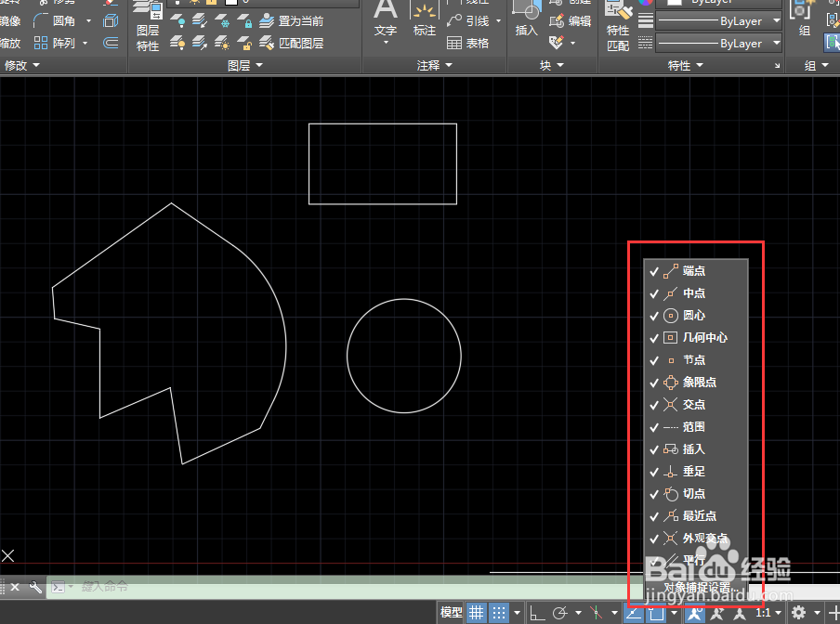Click the 编辑 block edit tool

(571, 20)
